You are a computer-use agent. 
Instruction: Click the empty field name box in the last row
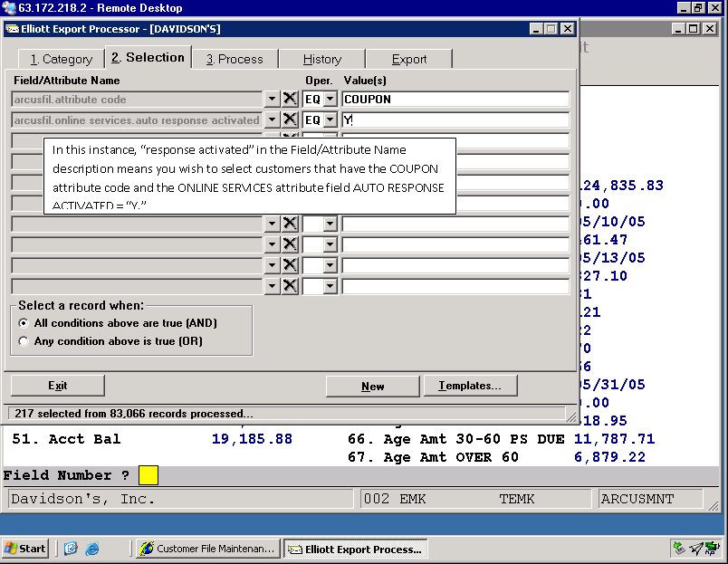[x=137, y=286]
